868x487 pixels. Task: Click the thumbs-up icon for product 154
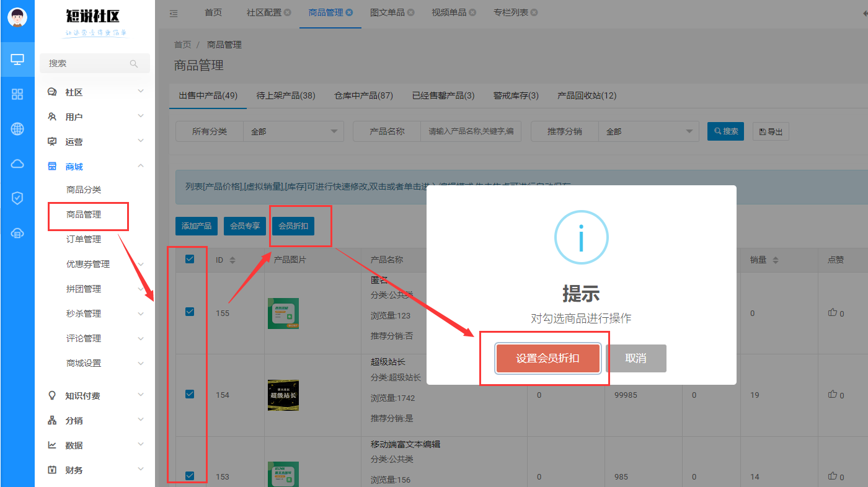[x=833, y=394]
